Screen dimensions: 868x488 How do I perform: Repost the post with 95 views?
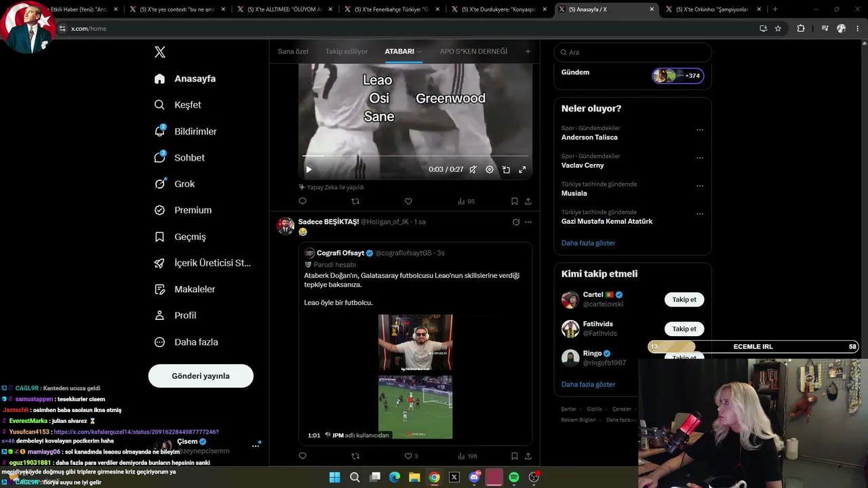tap(355, 201)
